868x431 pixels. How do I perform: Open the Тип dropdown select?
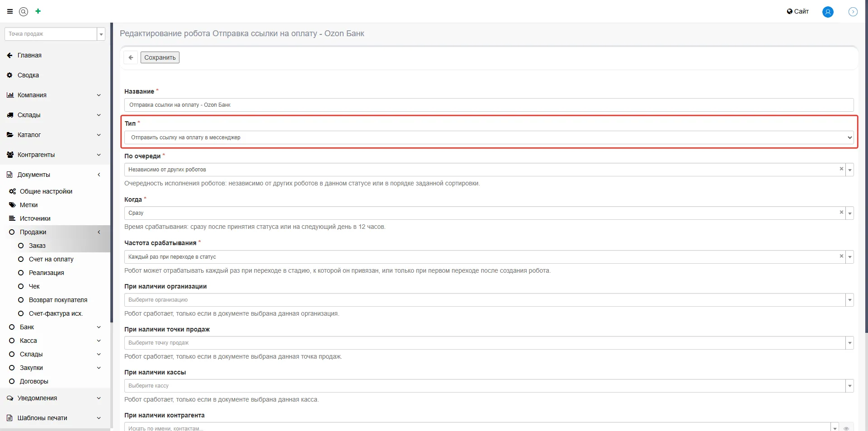point(488,137)
